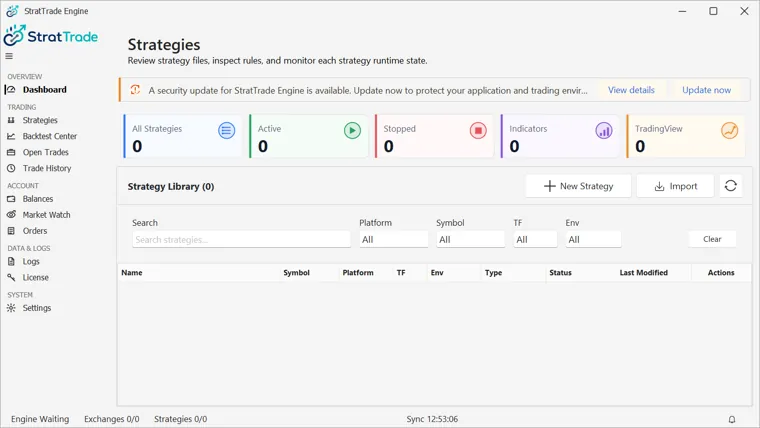The height and width of the screenshot is (428, 760).
Task: Select the All Strategies card
Action: tap(182, 136)
